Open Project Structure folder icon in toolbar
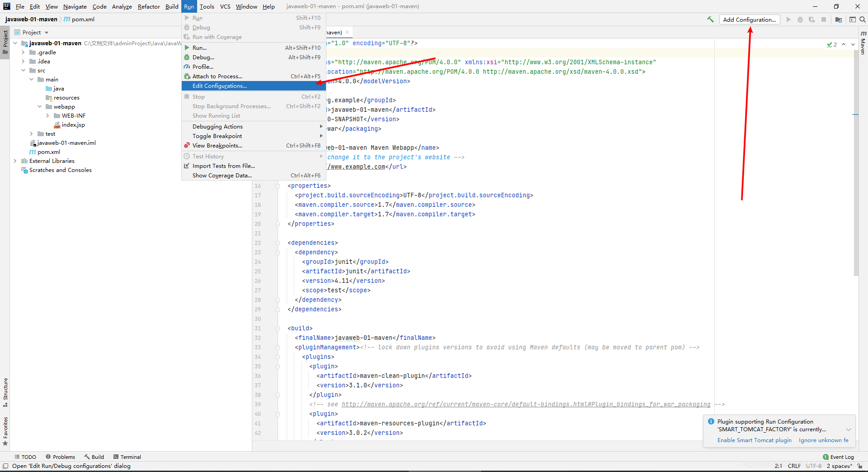 [x=839, y=19]
